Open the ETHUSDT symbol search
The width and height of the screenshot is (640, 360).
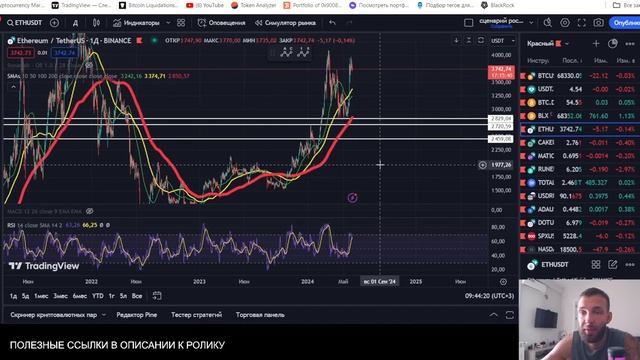tap(24, 23)
